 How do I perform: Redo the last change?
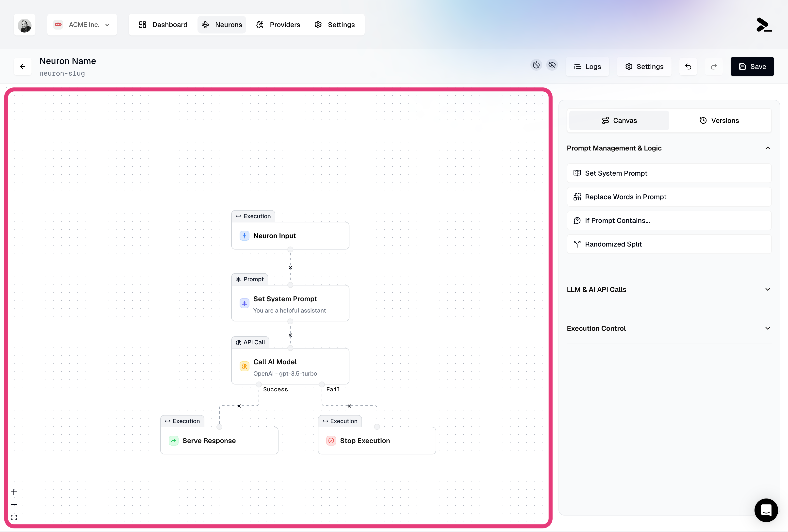714,66
